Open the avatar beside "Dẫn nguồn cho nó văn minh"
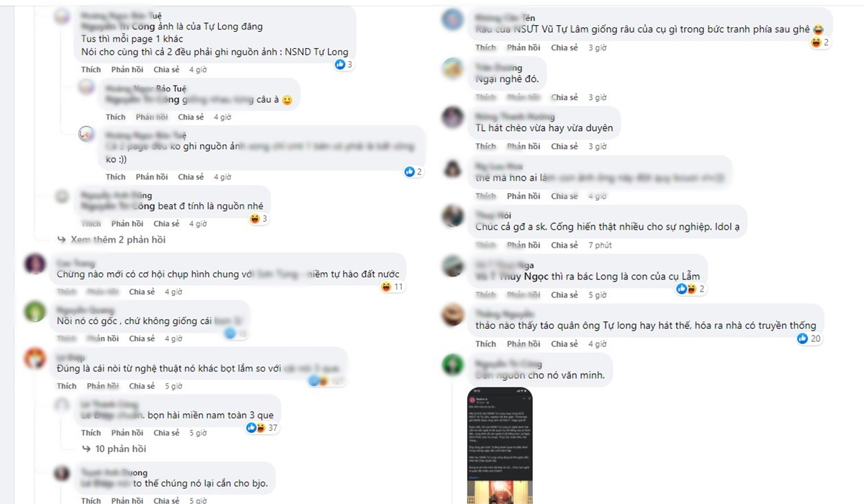The width and height of the screenshot is (864, 504). click(452, 364)
